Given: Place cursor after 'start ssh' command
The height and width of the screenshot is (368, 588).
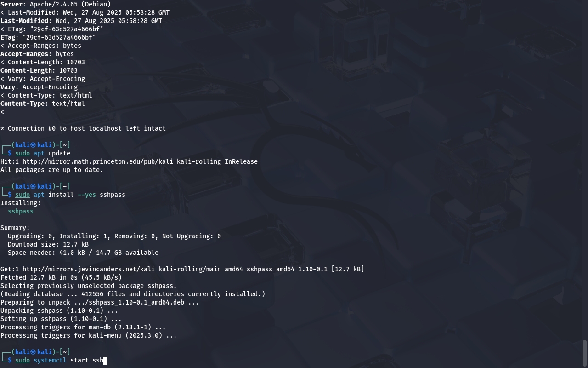Looking at the screenshot, I should click(x=105, y=360).
